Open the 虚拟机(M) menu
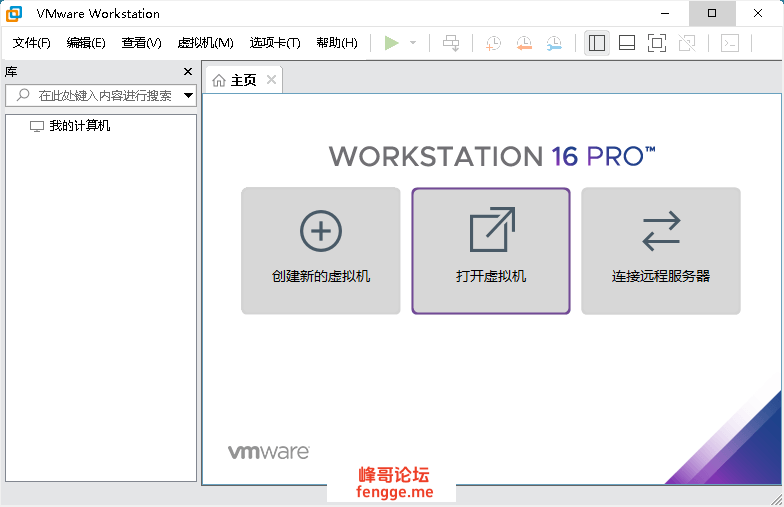Image resolution: width=784 pixels, height=507 pixels. pyautogui.click(x=206, y=43)
